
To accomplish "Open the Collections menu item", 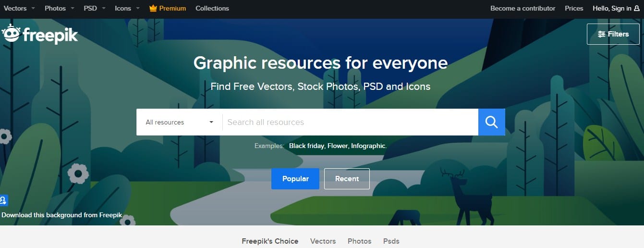I will point(212,8).
